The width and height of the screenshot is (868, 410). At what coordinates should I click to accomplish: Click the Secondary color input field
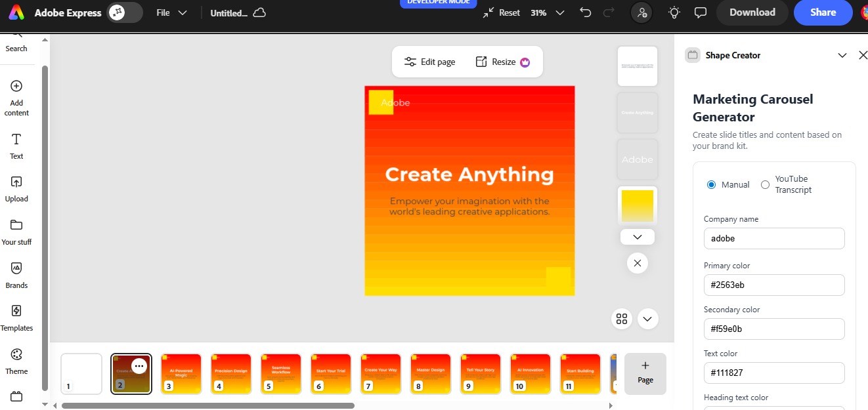(774, 329)
